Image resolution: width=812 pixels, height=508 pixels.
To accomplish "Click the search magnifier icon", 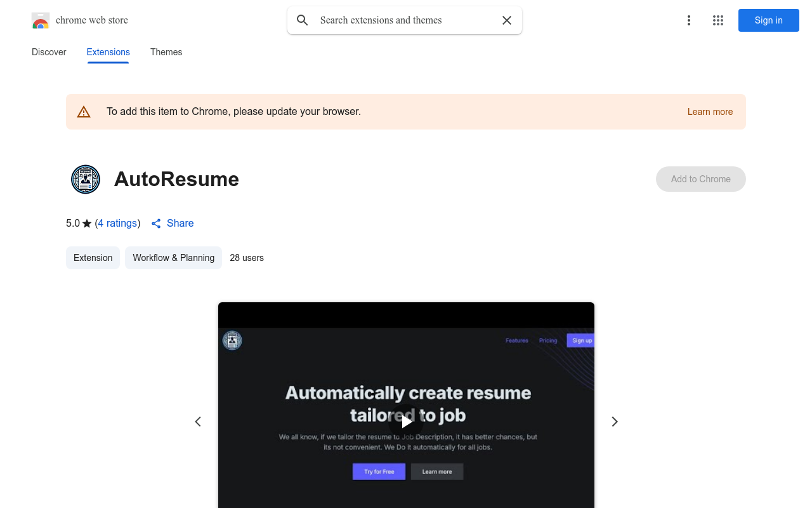I will (303, 20).
